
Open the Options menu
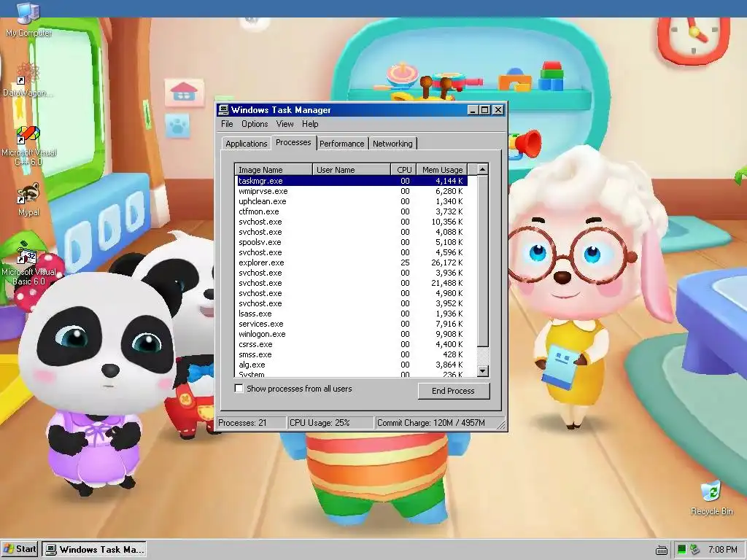pyautogui.click(x=255, y=124)
